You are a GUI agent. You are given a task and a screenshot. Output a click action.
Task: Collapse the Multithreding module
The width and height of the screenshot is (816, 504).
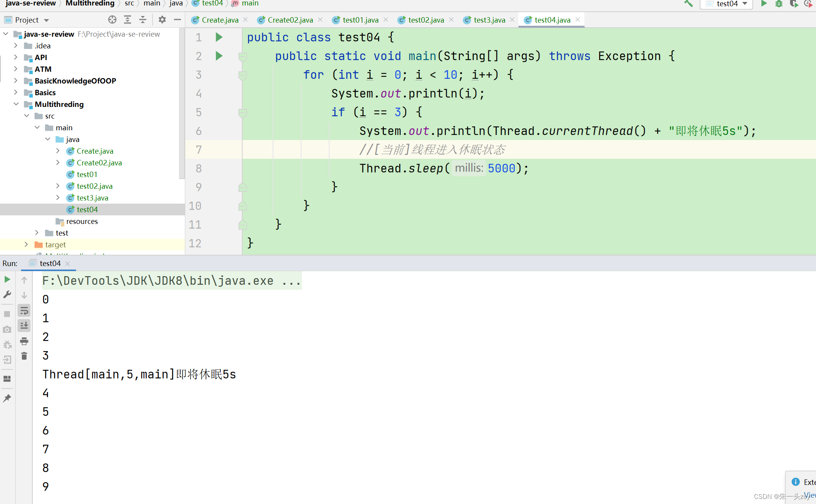click(16, 104)
